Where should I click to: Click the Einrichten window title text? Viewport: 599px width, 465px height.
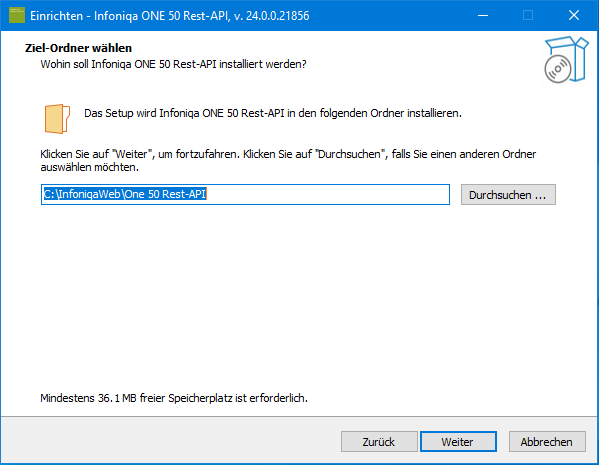click(x=170, y=16)
